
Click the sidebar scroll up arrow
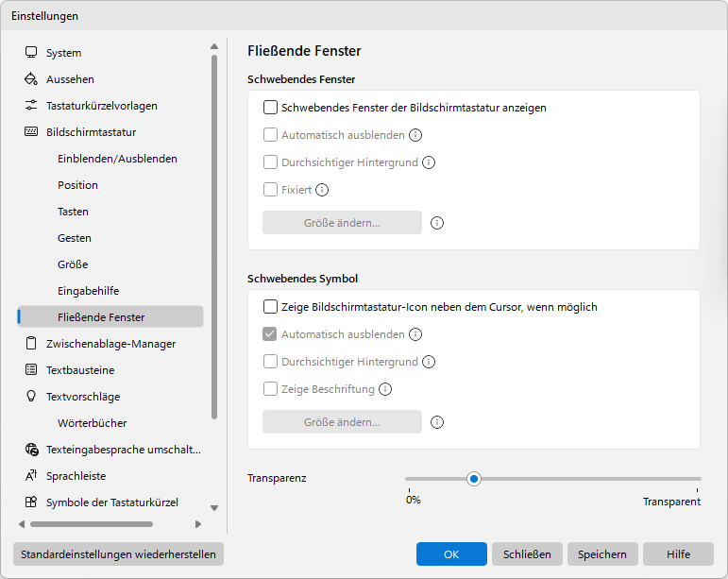point(214,46)
